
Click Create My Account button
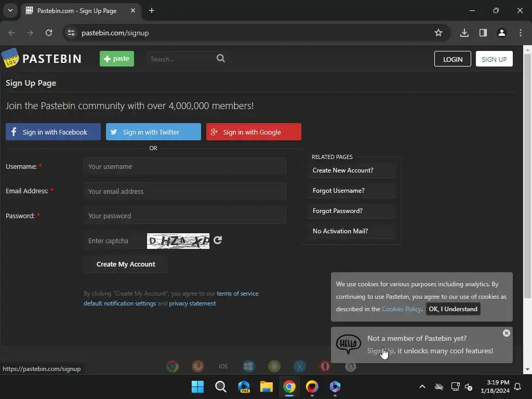(126, 264)
